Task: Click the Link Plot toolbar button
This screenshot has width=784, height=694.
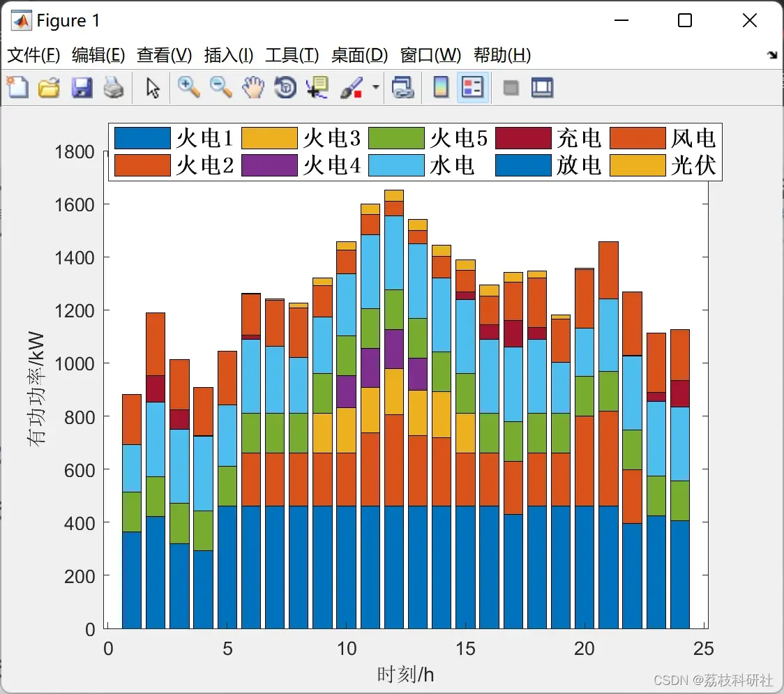Action: [402, 87]
